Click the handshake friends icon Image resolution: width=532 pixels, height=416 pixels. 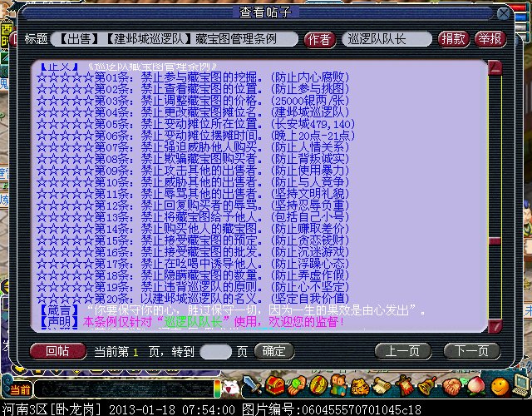pos(451,387)
